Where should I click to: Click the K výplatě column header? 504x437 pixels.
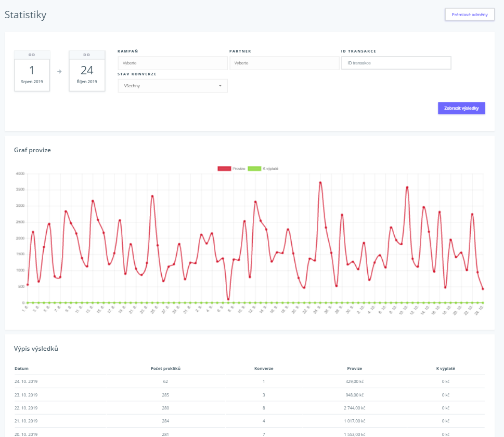click(446, 368)
